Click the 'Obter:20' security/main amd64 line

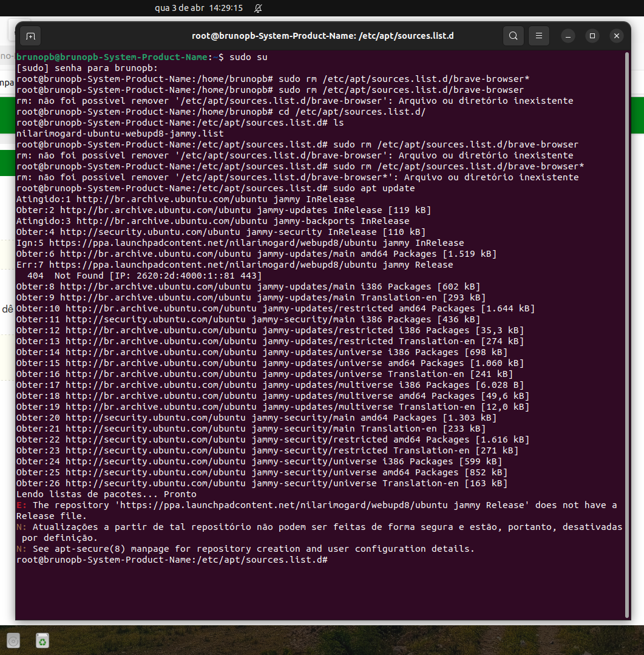pyautogui.click(x=256, y=418)
